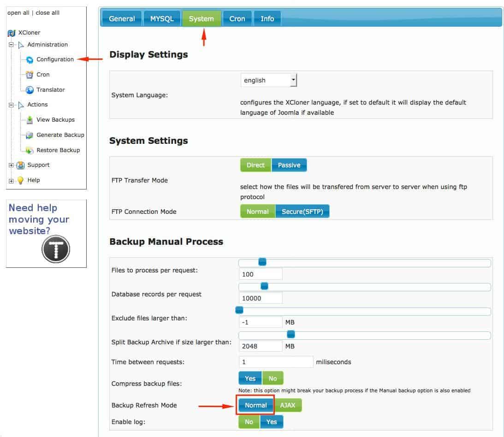The image size is (504, 437).
Task: Open Restore Backup in the sidebar
Action: 58,150
